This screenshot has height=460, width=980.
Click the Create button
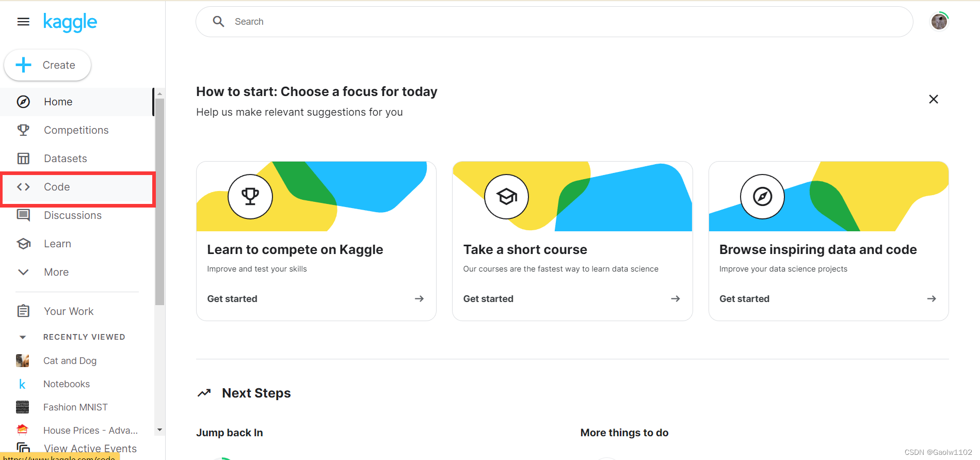click(x=47, y=65)
